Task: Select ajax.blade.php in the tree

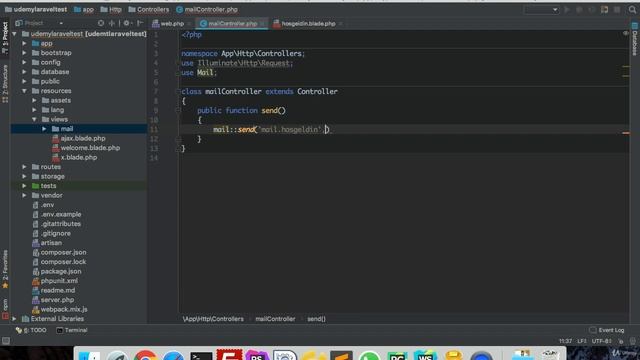Action: point(79,138)
